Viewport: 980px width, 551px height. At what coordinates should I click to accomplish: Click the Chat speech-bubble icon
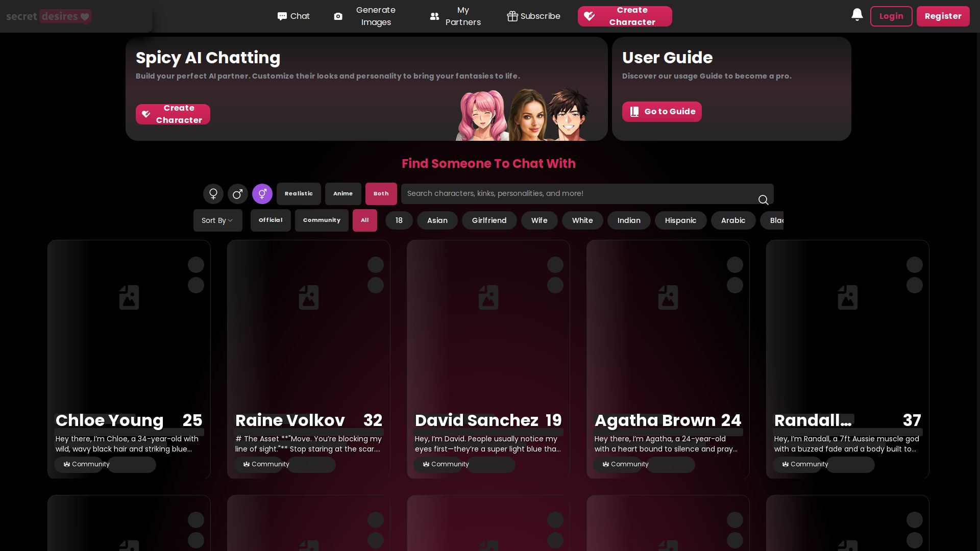coord(282,16)
